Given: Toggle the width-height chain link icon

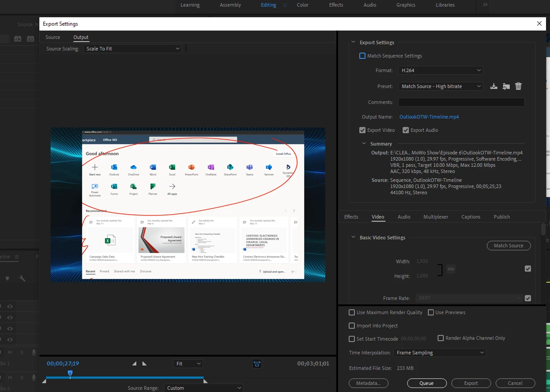Looking at the screenshot, I should pyautogui.click(x=450, y=269).
